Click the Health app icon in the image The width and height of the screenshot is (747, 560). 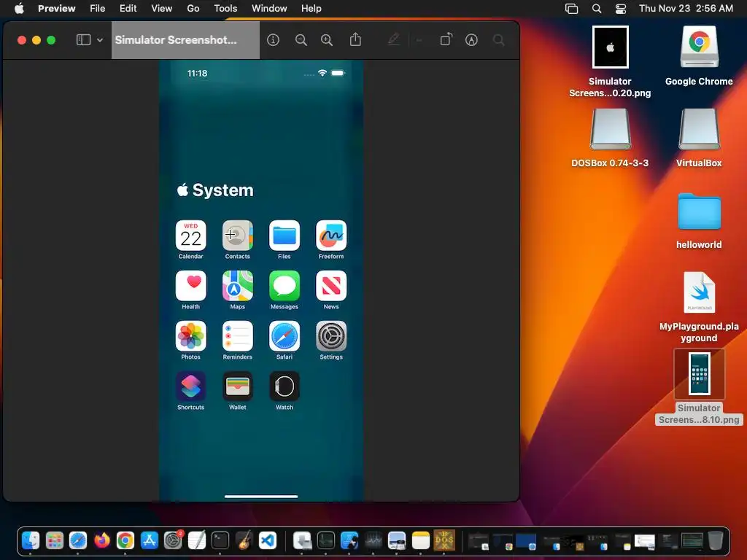pos(190,286)
